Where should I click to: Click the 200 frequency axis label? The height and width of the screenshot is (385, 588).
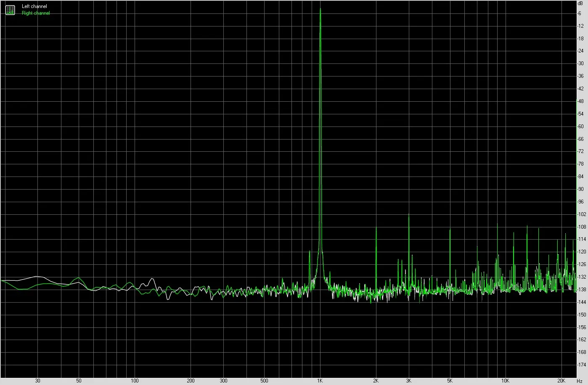click(191, 381)
